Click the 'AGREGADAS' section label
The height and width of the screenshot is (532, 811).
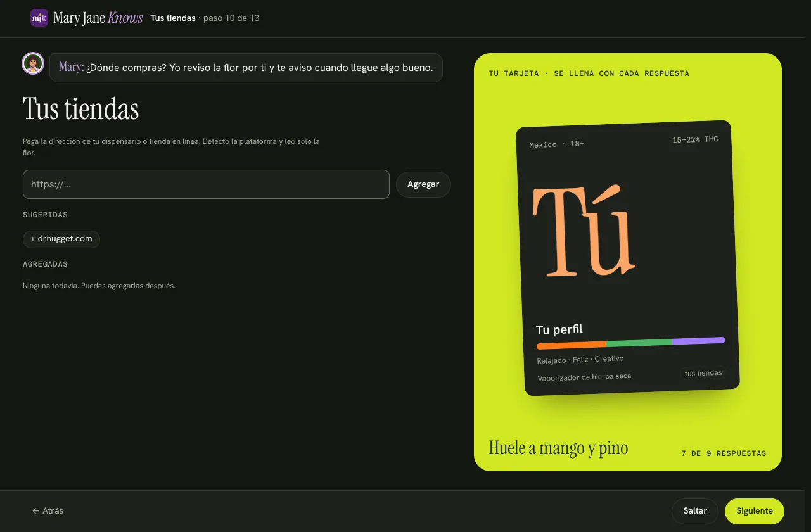point(45,264)
